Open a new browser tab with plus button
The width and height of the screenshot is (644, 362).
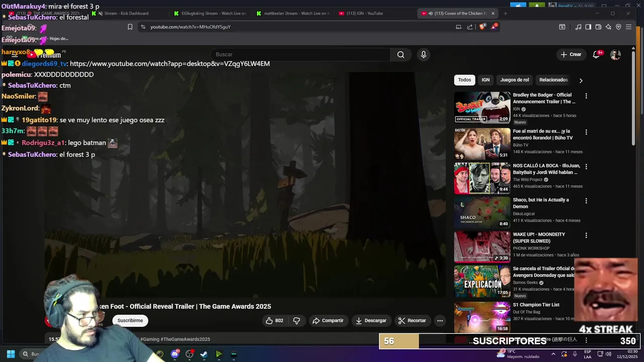505,14
